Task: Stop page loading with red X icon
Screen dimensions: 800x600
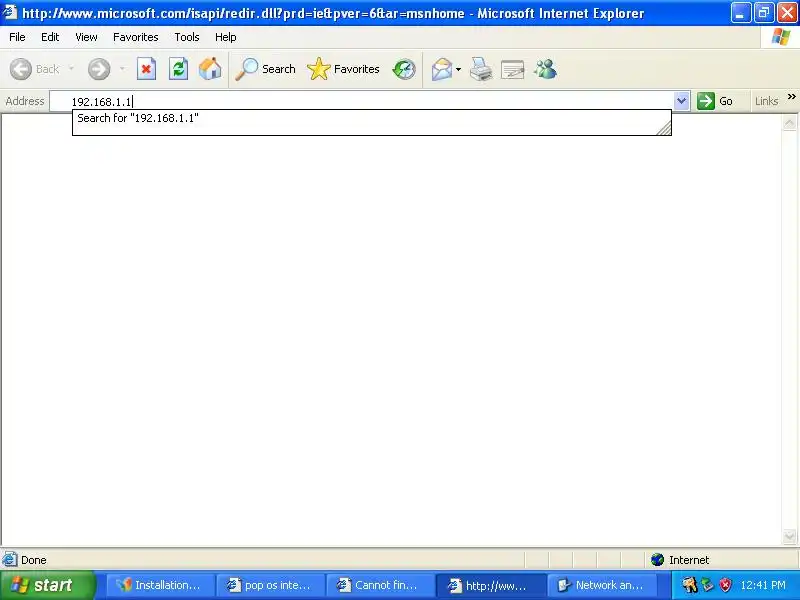Action: [146, 69]
